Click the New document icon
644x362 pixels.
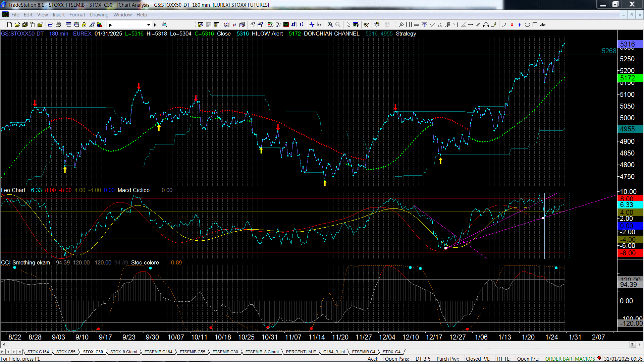[x=9, y=25]
